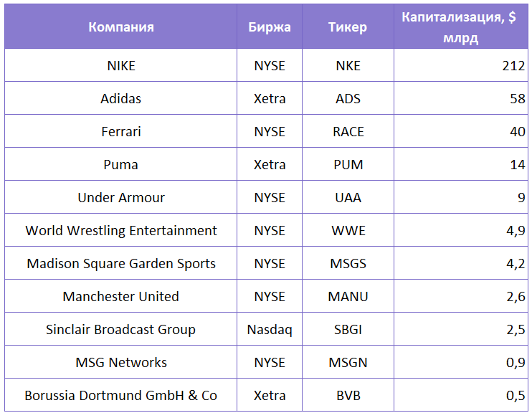This screenshot has width=532, height=418.
Task: Click the Компания column header
Action: (120, 27)
